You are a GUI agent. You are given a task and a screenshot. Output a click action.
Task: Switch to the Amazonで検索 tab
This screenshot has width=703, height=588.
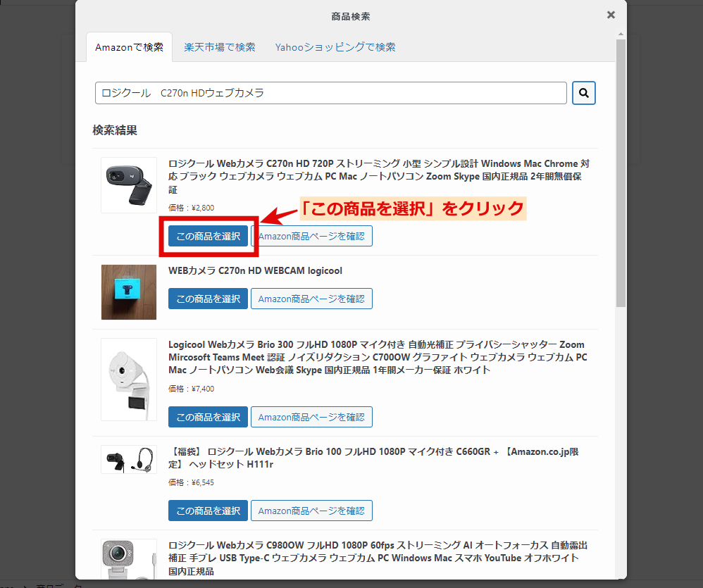129,47
